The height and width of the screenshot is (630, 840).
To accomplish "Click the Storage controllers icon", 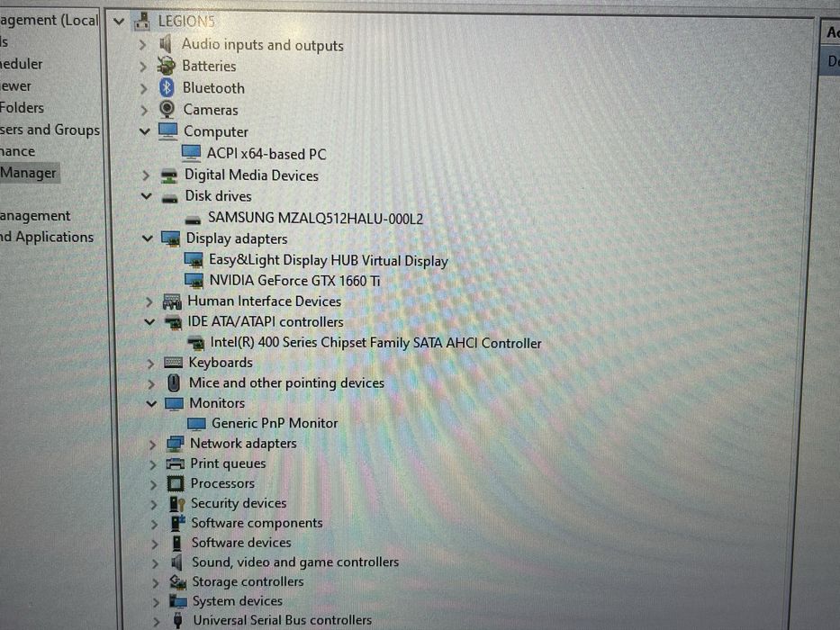I will 178,581.
